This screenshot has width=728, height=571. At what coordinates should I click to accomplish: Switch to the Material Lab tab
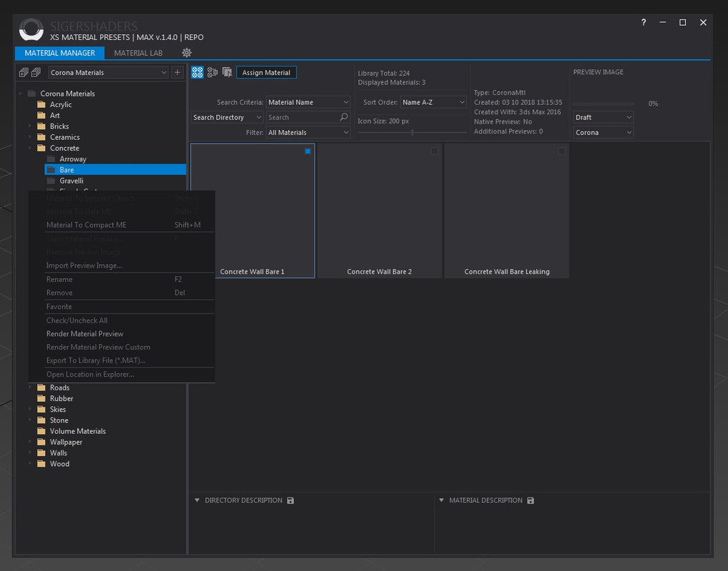pyautogui.click(x=138, y=53)
